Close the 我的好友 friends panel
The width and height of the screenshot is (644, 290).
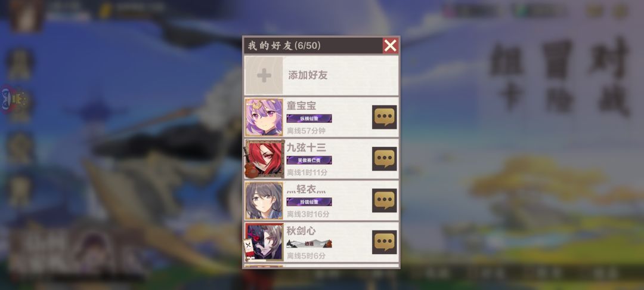pyautogui.click(x=390, y=45)
